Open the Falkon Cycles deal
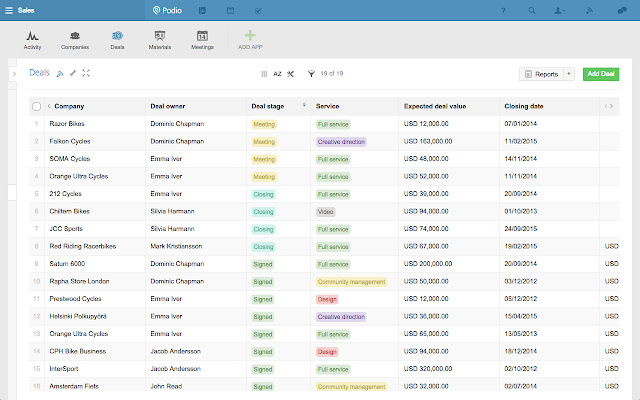 [70, 141]
